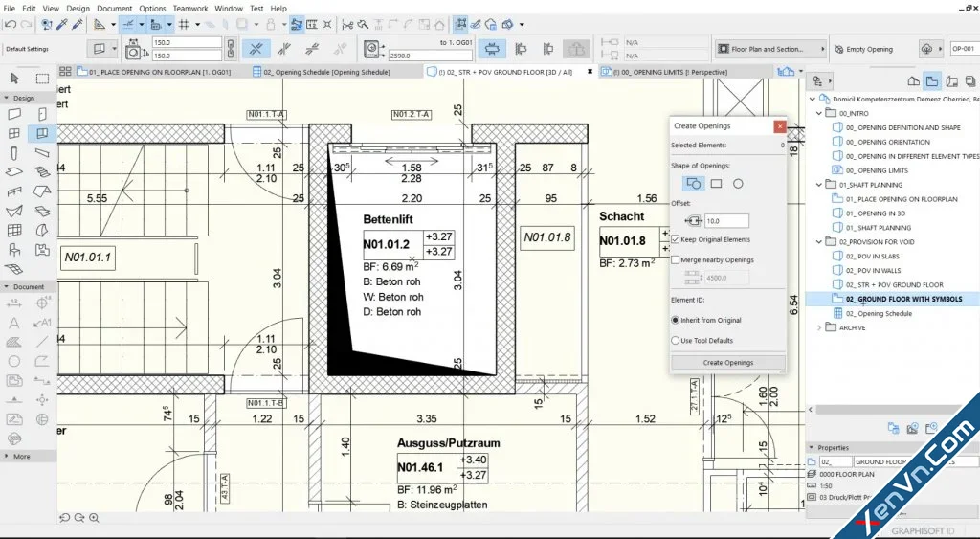This screenshot has width=980, height=539.
Task: Open the Design menu
Action: pyautogui.click(x=78, y=8)
